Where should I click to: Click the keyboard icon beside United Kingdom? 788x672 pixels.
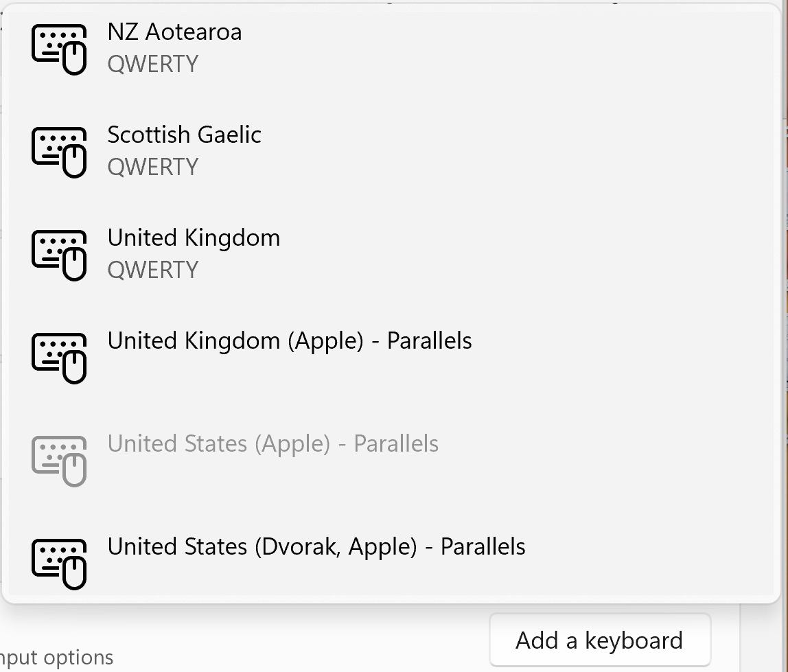[x=59, y=253]
